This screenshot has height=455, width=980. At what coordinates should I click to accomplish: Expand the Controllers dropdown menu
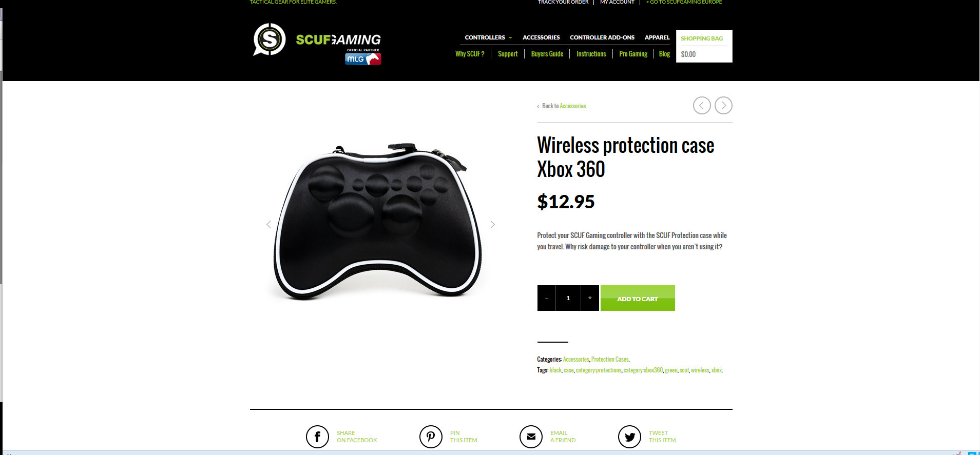[x=488, y=37]
